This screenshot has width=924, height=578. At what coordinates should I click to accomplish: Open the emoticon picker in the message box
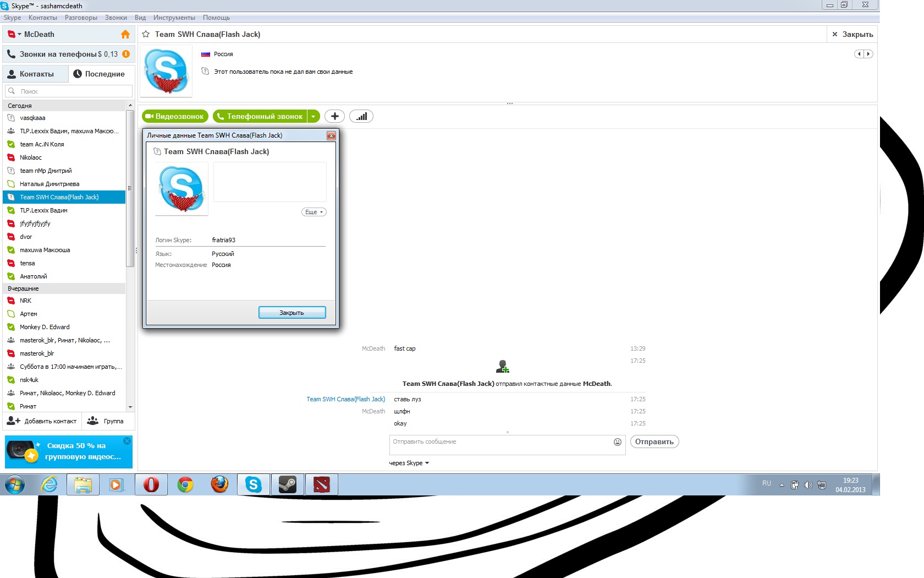(618, 442)
